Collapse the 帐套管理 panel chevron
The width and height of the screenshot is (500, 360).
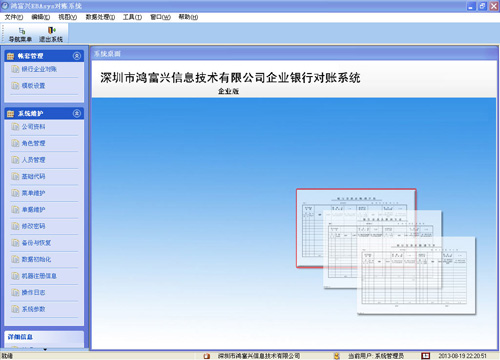[77, 56]
